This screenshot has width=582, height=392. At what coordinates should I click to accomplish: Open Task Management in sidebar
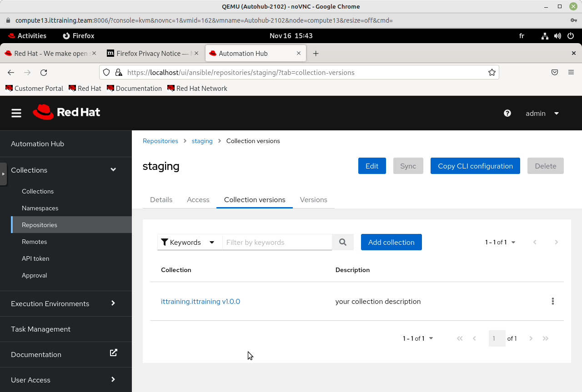[x=66, y=329]
